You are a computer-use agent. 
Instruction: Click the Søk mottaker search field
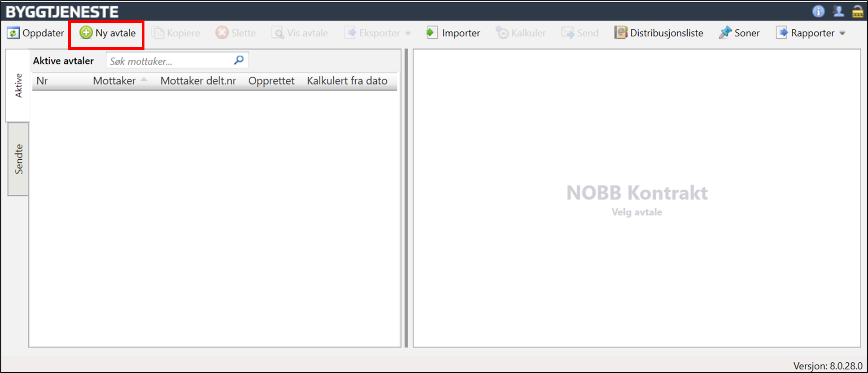(x=170, y=61)
